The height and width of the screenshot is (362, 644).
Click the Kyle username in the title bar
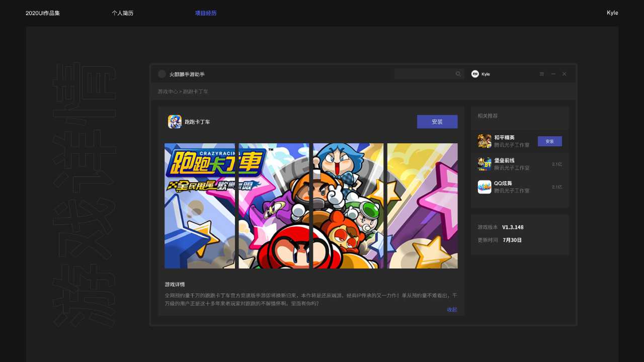click(486, 74)
